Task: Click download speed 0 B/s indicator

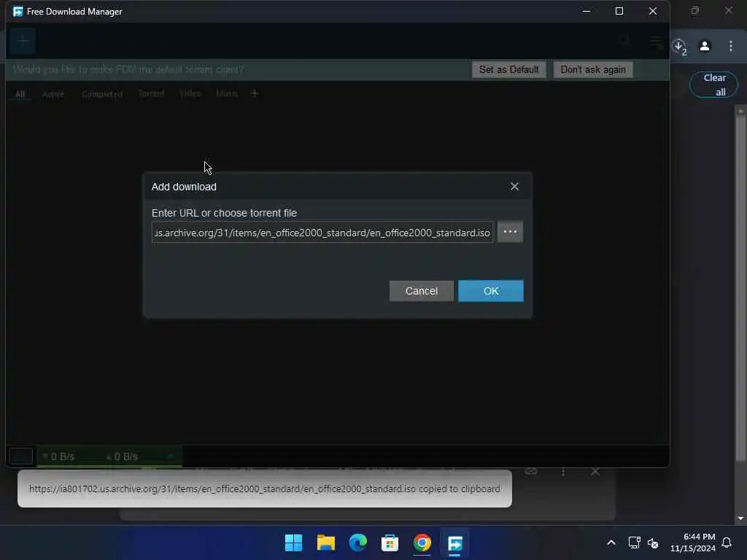Action: click(x=58, y=456)
